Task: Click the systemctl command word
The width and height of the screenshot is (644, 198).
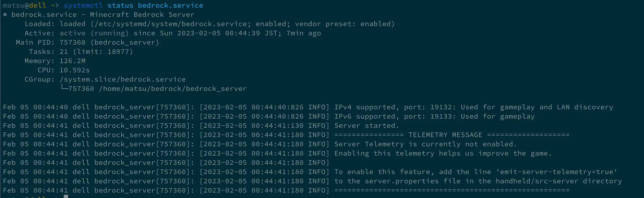Action: (x=83, y=5)
